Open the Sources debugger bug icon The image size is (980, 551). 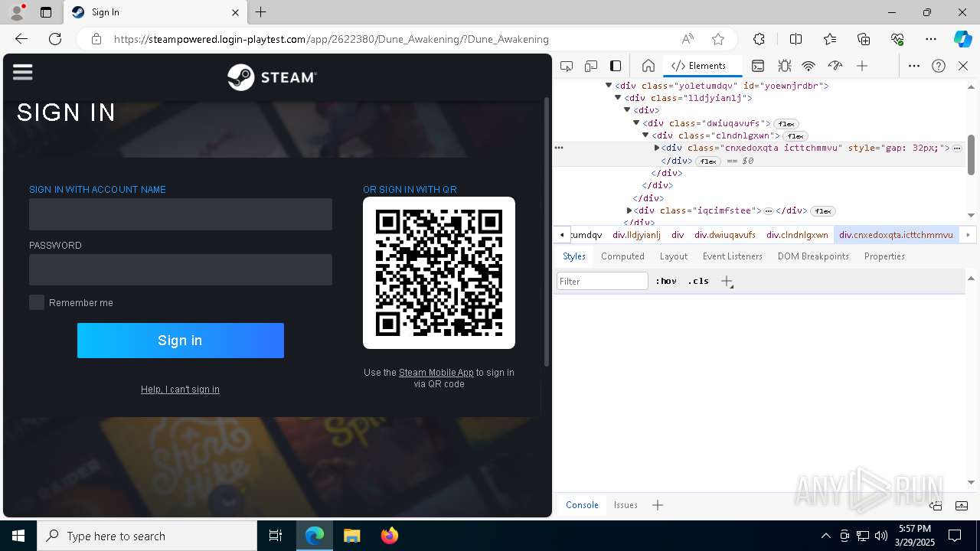click(x=784, y=66)
